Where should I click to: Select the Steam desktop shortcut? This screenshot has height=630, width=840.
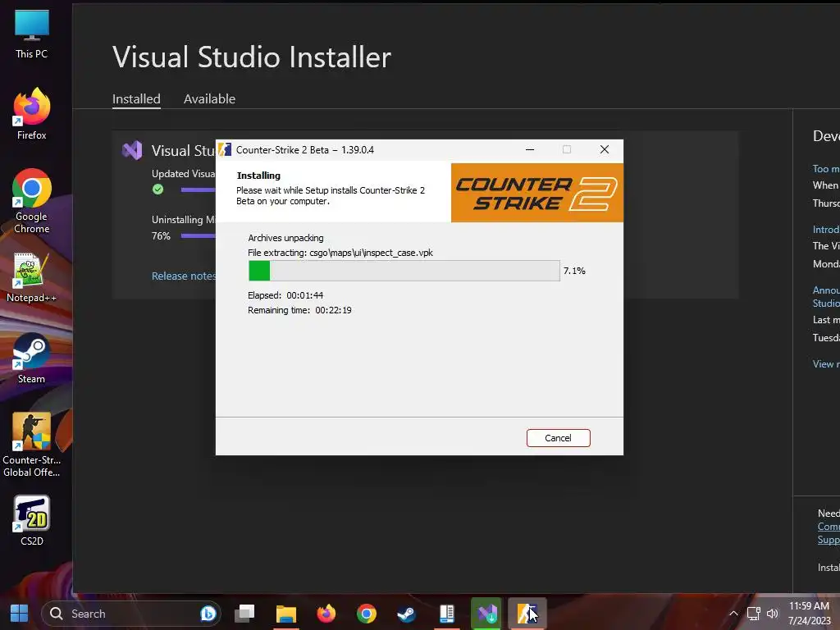point(32,358)
